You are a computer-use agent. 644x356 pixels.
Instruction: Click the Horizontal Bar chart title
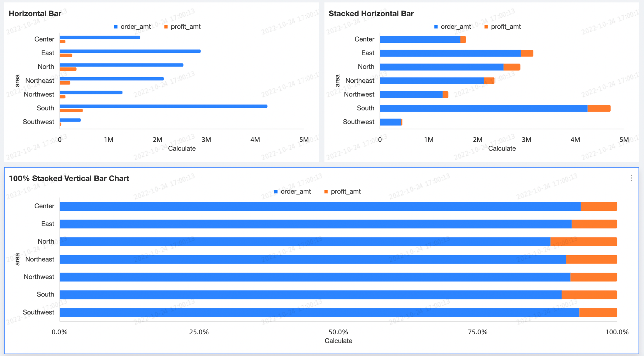coord(35,13)
